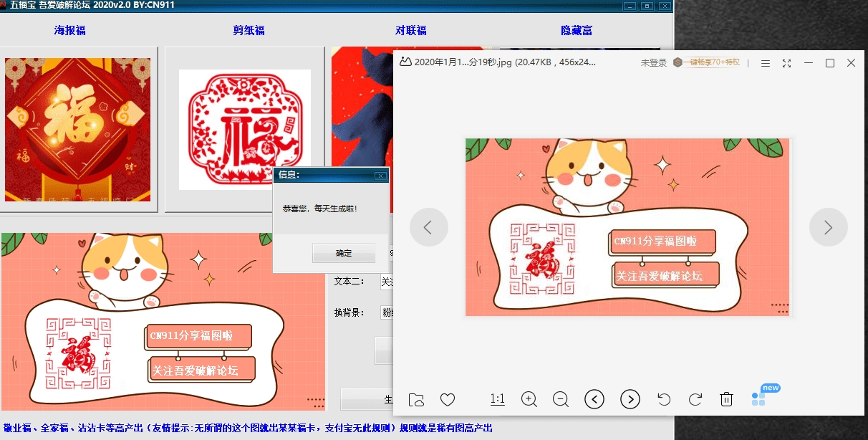The image size is (868, 440).
Task: Select the paper-cut 福 thumbnail
Action: 244,130
